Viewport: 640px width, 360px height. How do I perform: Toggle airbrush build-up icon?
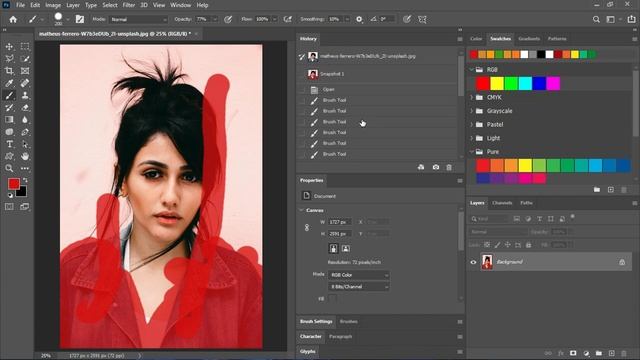pos(288,19)
